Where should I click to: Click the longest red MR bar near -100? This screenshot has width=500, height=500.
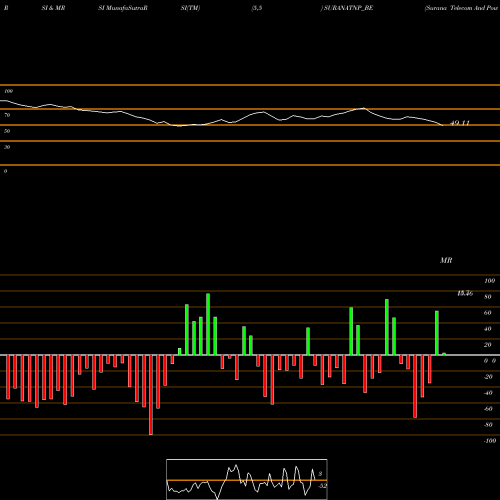151,395
